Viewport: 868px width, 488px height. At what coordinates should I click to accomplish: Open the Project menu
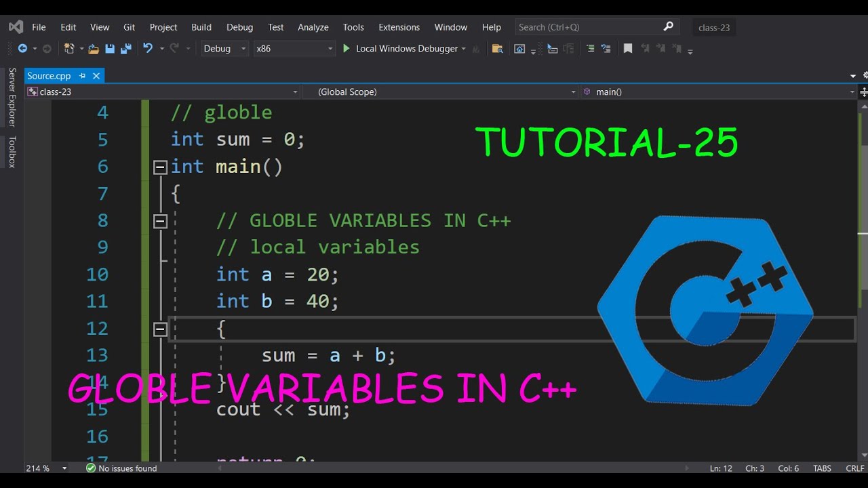click(x=163, y=27)
